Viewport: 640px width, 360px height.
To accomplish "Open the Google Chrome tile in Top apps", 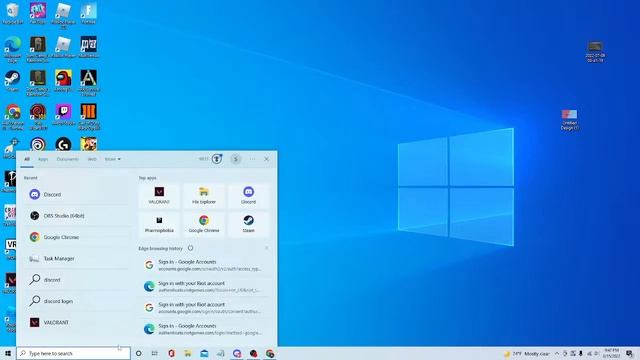I will (204, 224).
